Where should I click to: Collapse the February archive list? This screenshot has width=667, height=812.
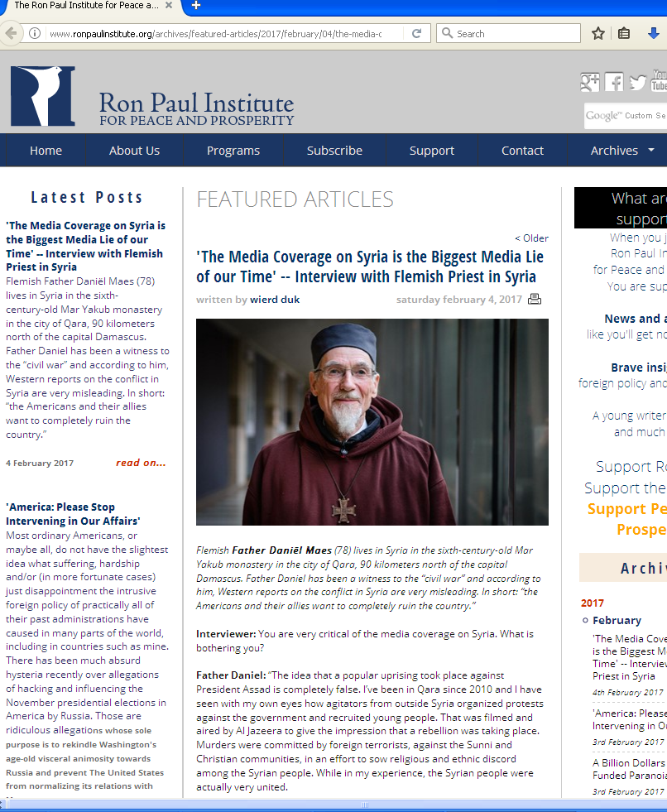[585, 621]
